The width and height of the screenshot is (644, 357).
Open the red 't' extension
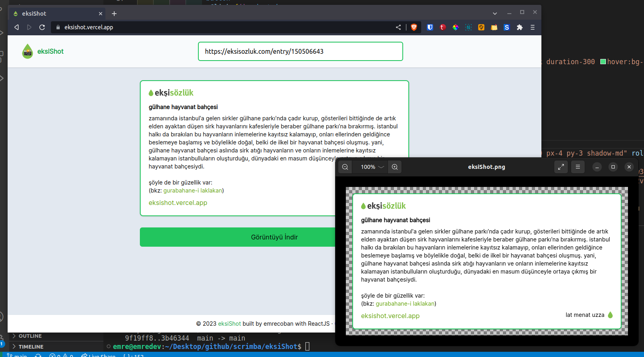443,27
